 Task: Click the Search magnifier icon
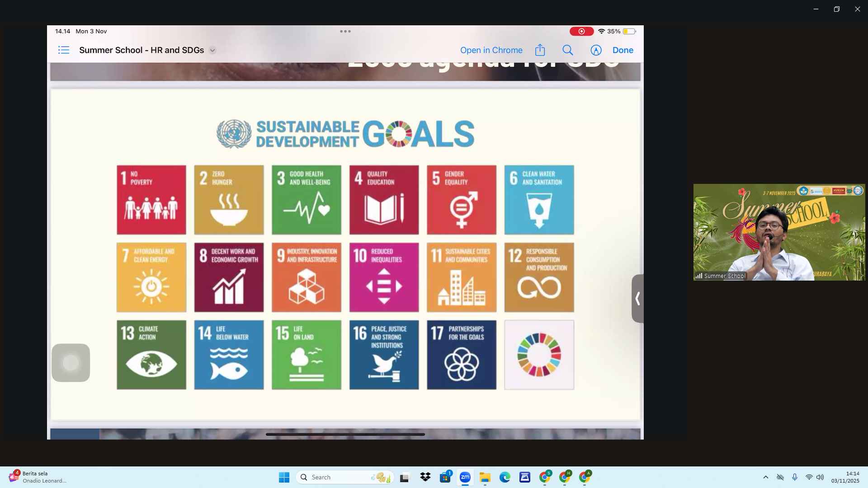tap(568, 50)
